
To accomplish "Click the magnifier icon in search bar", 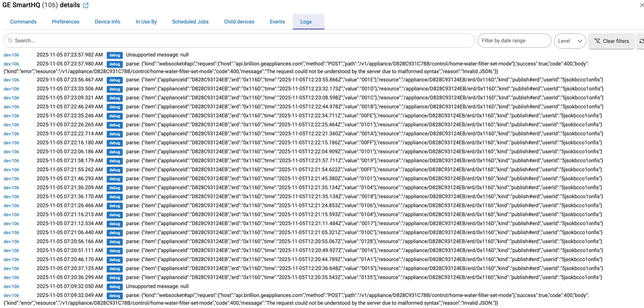I will point(10,41).
